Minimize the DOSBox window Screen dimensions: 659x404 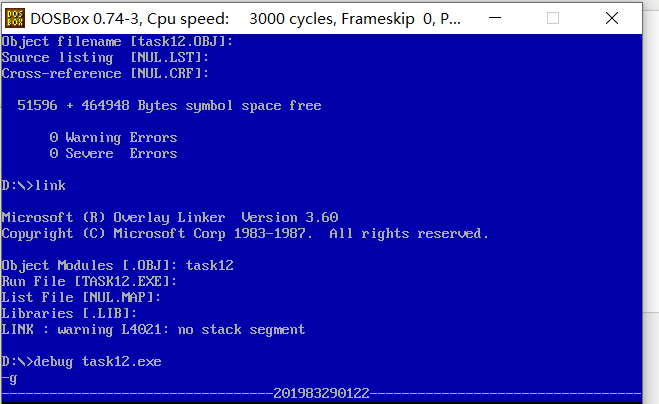(495, 18)
